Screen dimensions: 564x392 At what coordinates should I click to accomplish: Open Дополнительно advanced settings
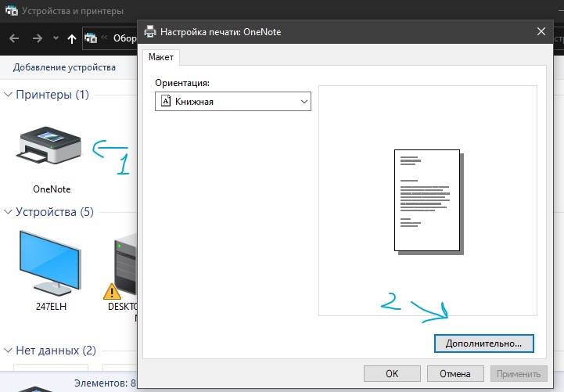click(x=483, y=343)
